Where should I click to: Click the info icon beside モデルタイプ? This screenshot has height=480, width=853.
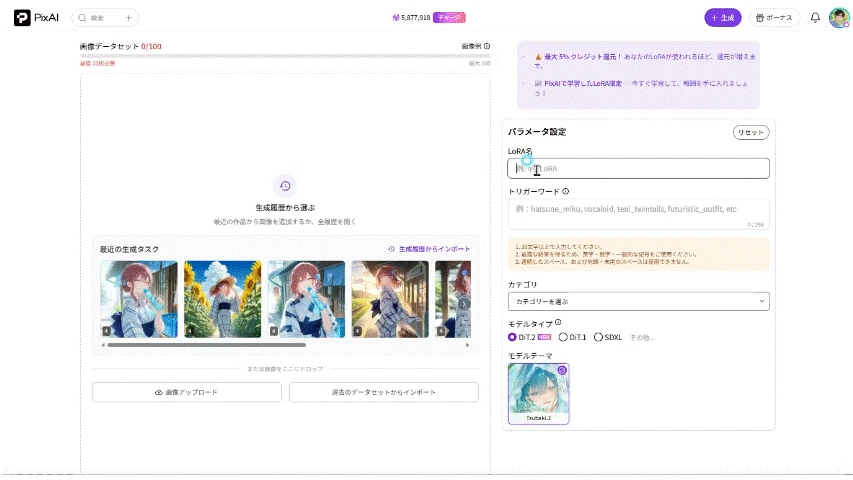point(558,323)
